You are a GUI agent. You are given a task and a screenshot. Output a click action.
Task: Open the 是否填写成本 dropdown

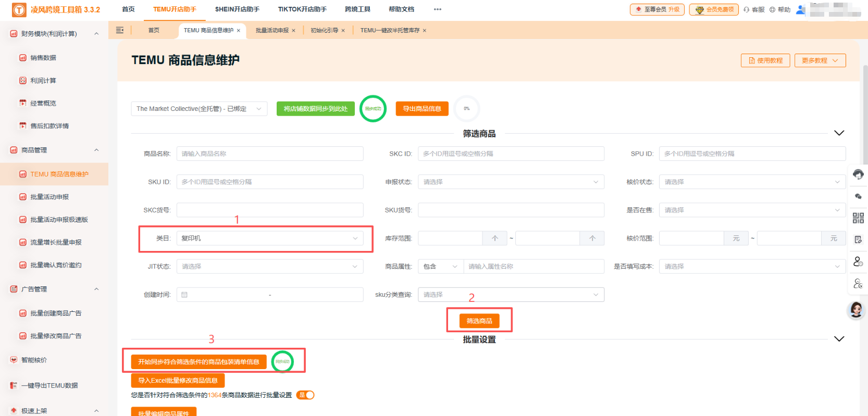[752, 266]
